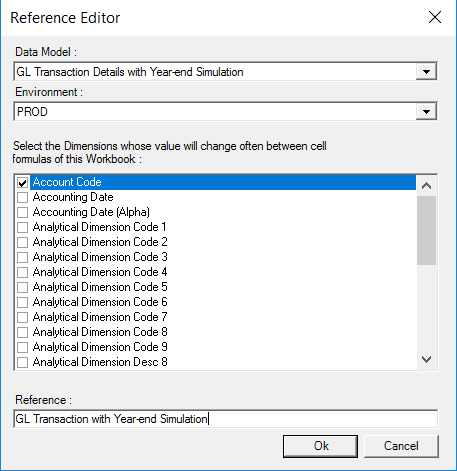Enable Analytical Dimension Code 4

tap(22, 273)
